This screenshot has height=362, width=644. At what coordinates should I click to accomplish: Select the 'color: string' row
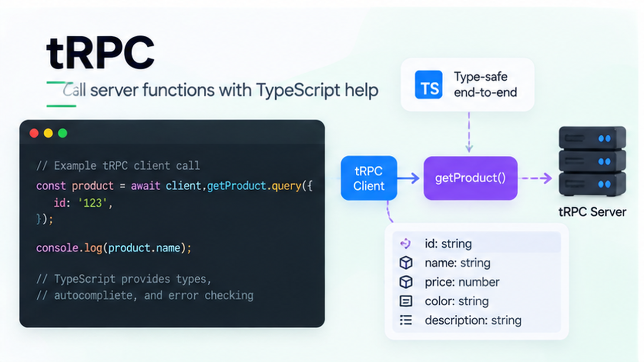point(476,301)
